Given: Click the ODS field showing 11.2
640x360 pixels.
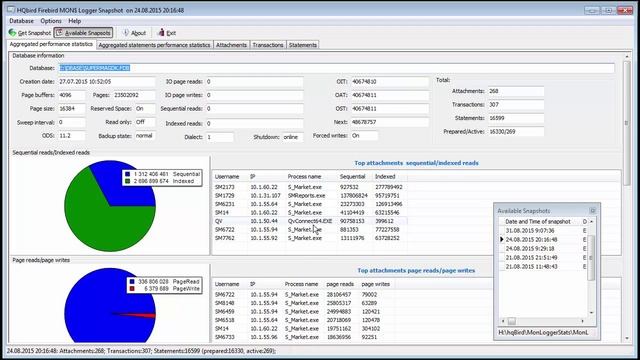Looking at the screenshot, I should (x=71, y=136).
